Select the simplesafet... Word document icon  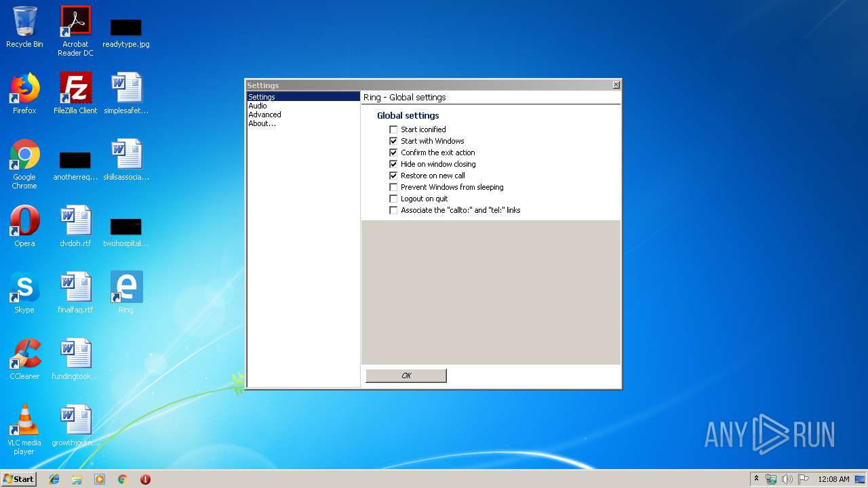click(126, 94)
